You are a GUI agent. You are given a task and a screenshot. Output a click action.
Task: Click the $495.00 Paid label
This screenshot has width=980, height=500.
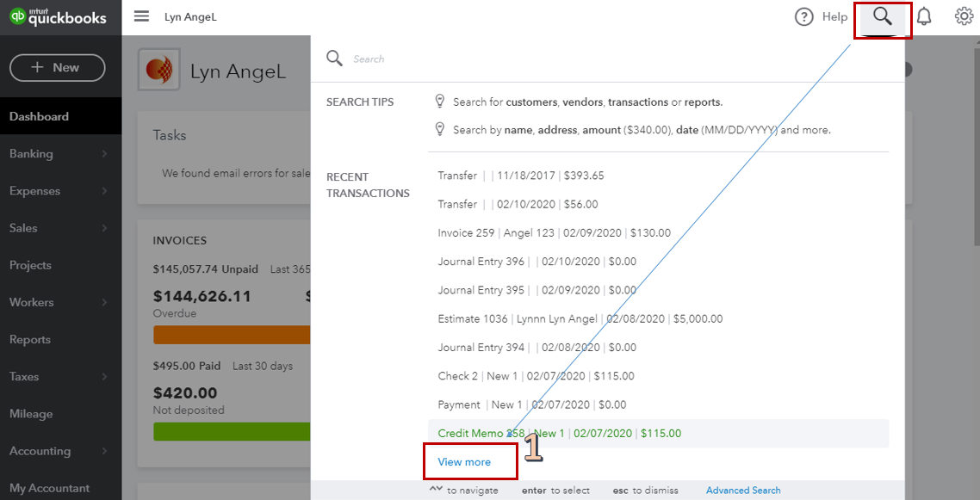[x=187, y=367]
